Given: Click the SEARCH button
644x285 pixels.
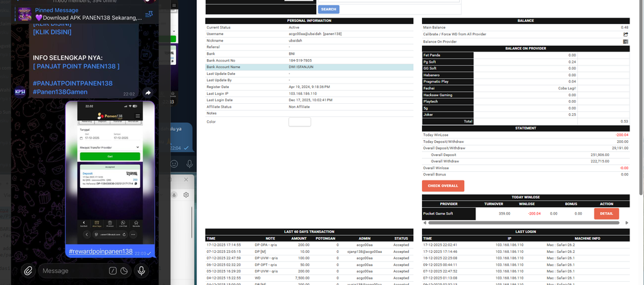Looking at the screenshot, I should click(328, 9).
